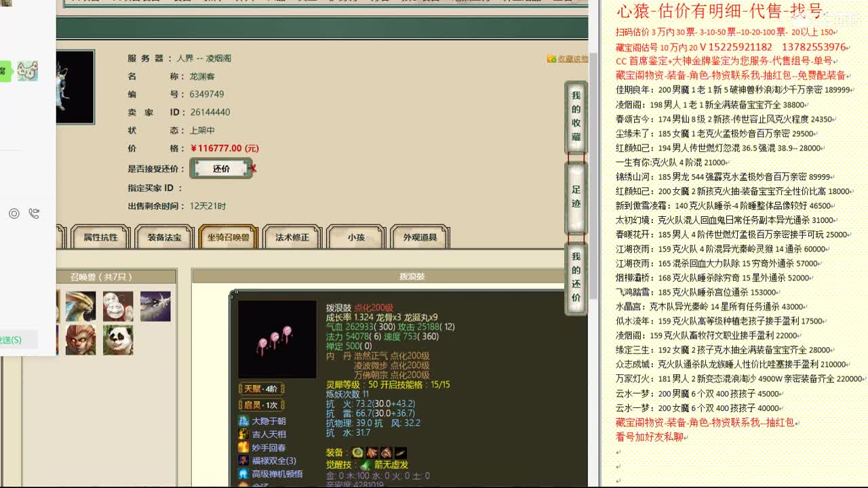Click the green jade equipment icon
Screen dimensions: 868x488
click(357, 452)
